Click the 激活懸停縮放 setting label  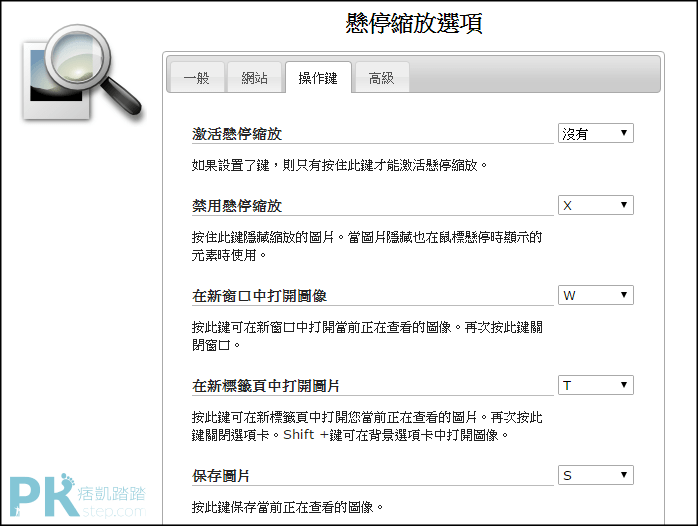pos(237,134)
